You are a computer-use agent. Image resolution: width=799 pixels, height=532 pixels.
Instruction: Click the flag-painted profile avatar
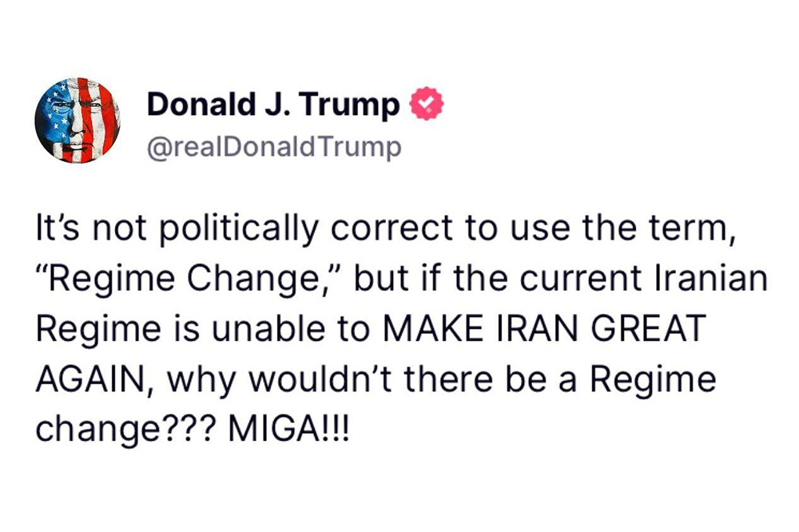click(77, 121)
